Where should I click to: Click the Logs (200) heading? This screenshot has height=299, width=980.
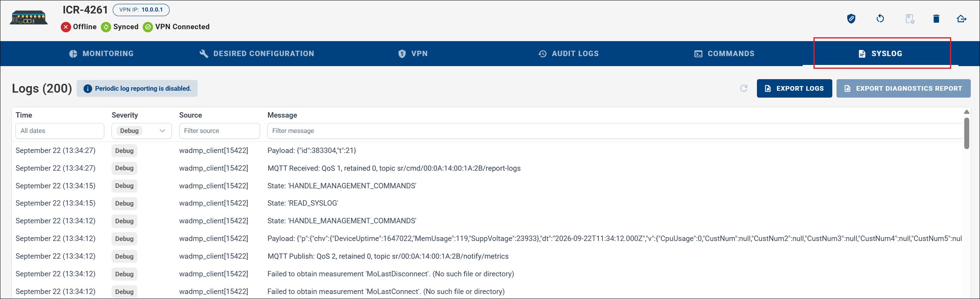[x=42, y=88]
